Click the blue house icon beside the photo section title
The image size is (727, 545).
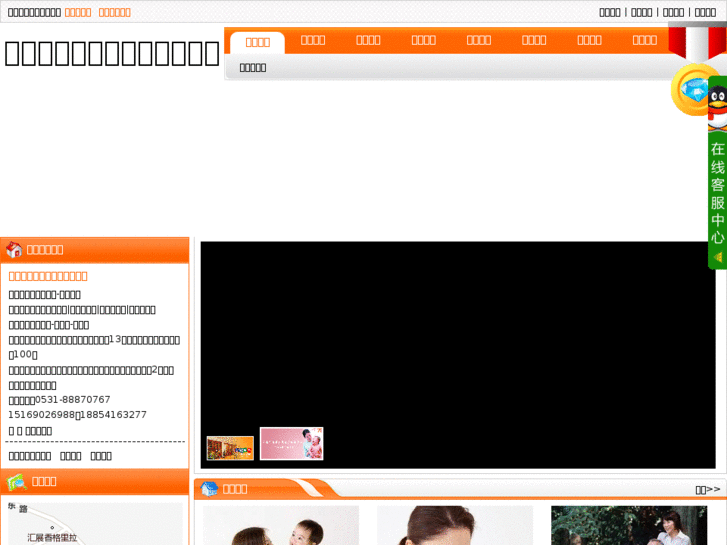209,488
